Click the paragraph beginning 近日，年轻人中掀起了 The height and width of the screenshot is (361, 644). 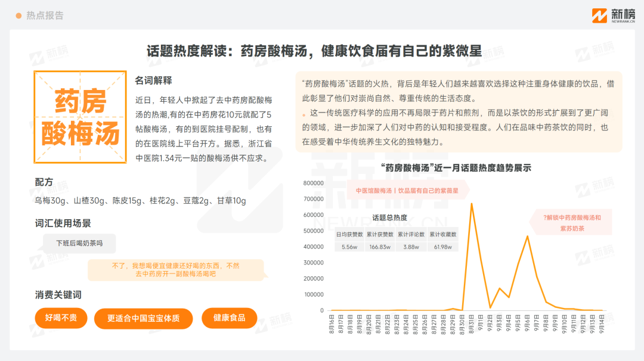204,129
